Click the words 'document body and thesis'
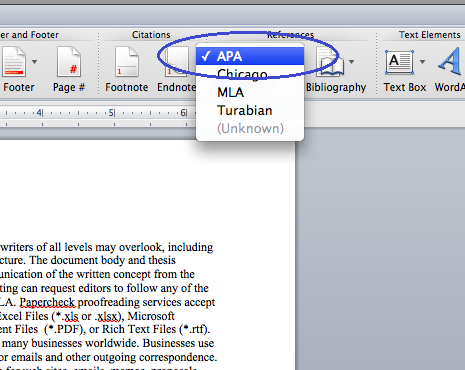Image resolution: width=465 pixels, height=370 pixels. (x=113, y=260)
